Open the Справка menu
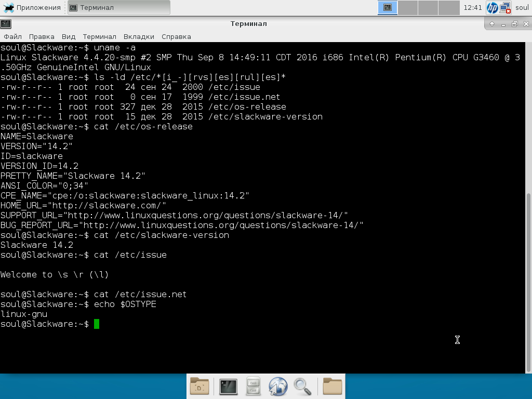 click(176, 37)
